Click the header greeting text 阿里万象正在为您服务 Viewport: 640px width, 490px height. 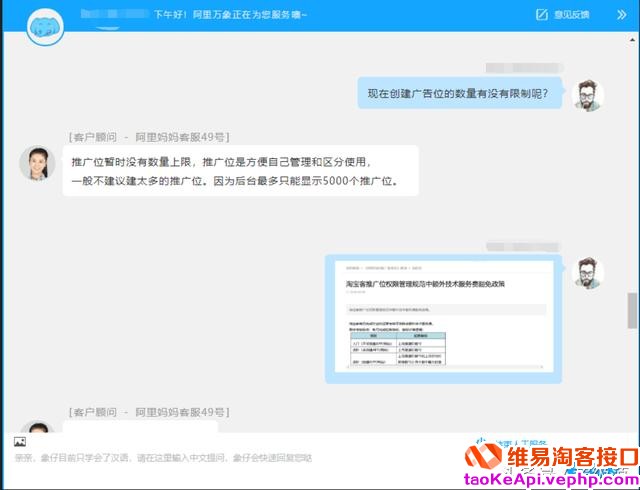(x=230, y=15)
